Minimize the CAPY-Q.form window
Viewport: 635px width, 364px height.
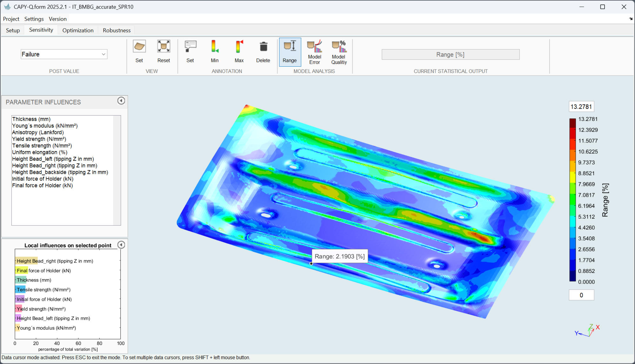click(582, 7)
